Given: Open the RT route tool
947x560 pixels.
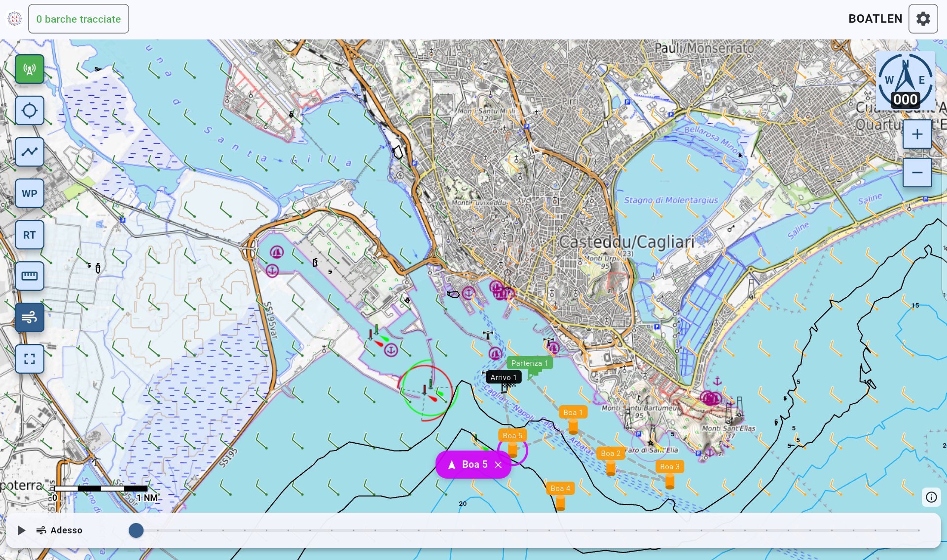Looking at the screenshot, I should pos(30,235).
